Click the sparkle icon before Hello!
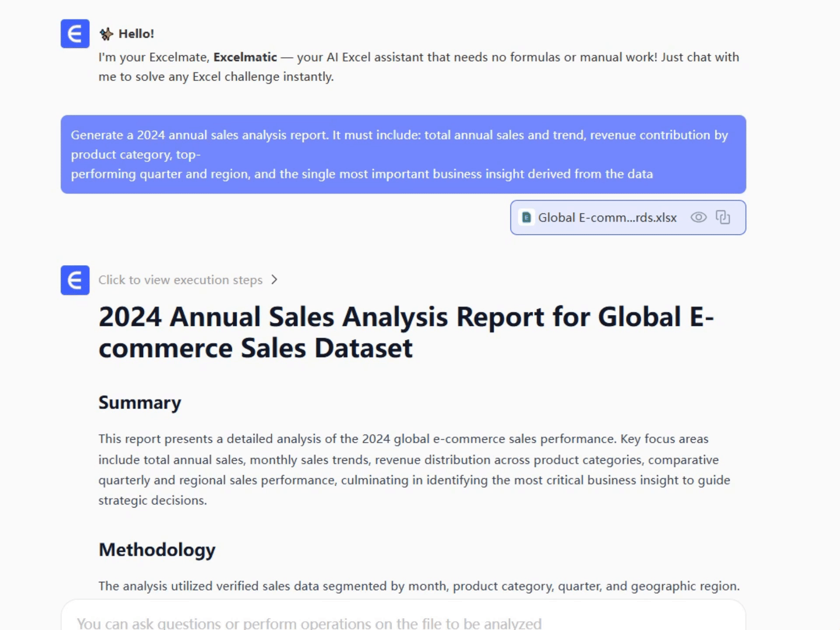840x630 pixels. click(x=106, y=34)
